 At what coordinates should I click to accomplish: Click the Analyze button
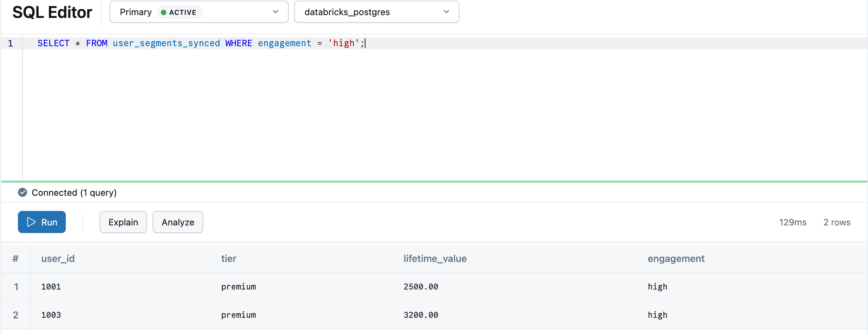pyautogui.click(x=177, y=222)
